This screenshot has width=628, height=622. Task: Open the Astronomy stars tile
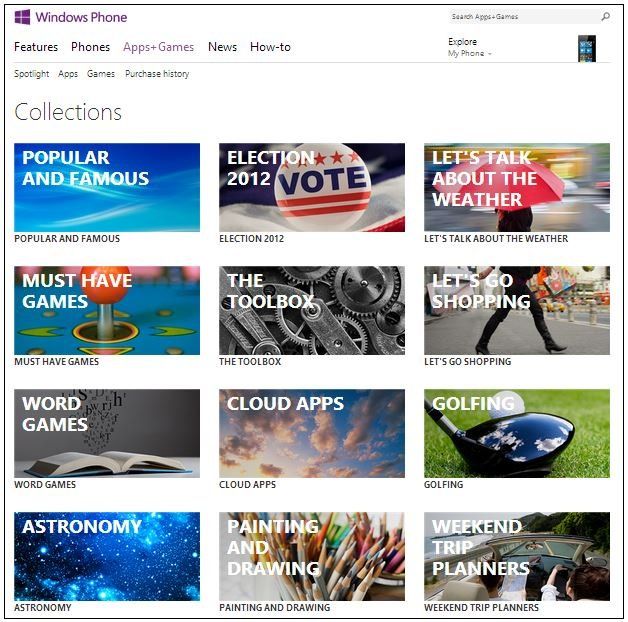(107, 556)
